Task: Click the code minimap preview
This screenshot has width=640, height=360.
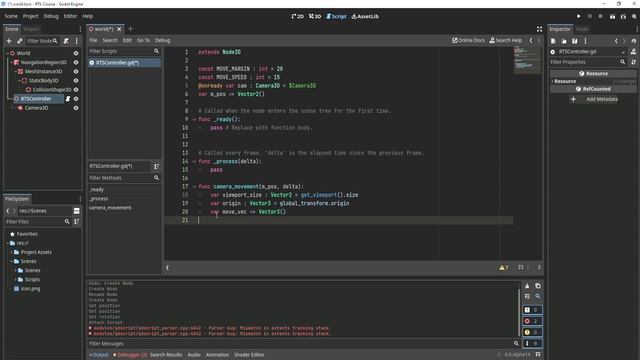Action: coord(527,60)
